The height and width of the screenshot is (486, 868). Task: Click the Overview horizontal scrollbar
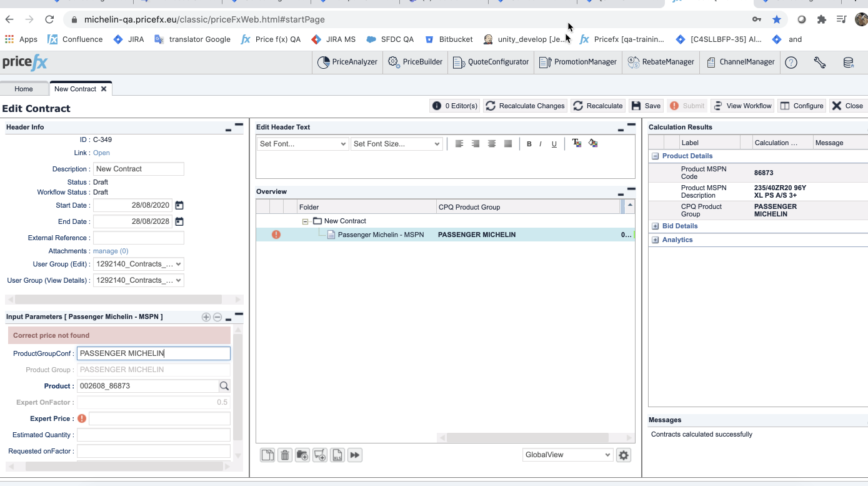click(527, 438)
